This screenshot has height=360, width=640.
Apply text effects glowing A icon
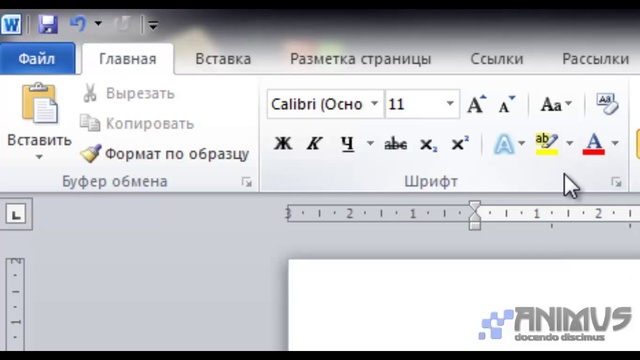coord(504,144)
